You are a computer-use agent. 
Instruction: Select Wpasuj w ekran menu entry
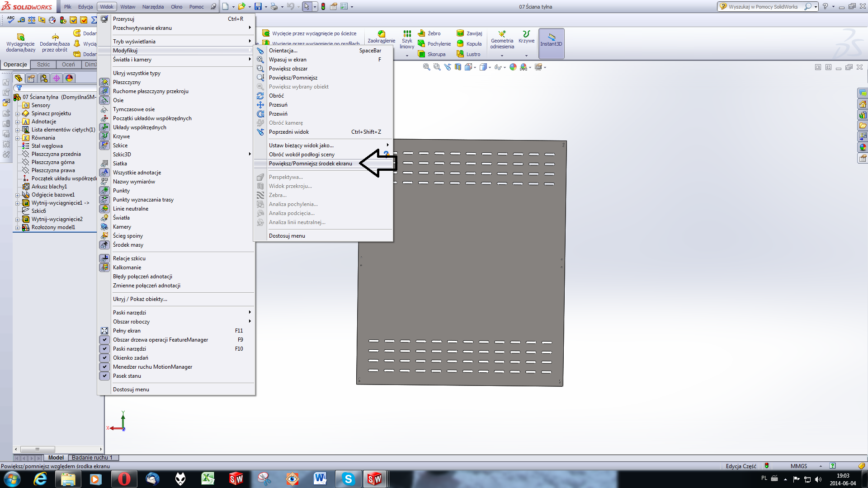323,60
